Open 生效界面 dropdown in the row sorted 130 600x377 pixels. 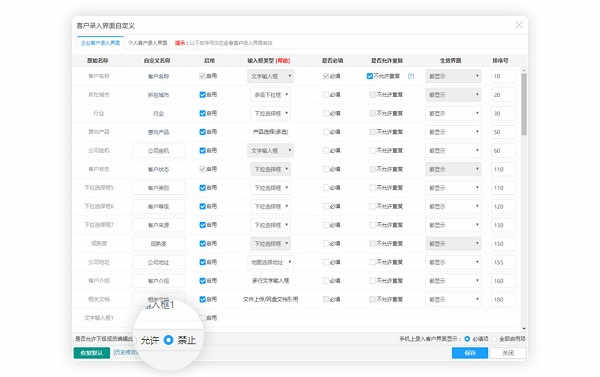(453, 225)
